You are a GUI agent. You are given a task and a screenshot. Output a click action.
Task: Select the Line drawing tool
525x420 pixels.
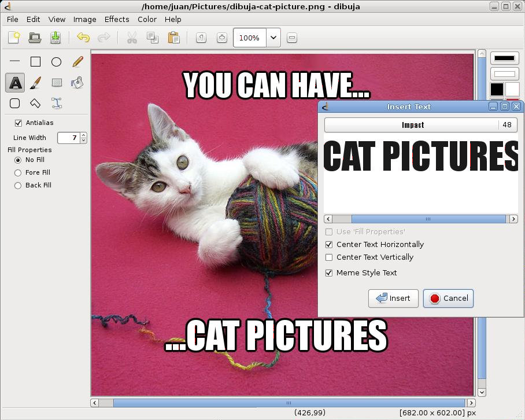[14, 62]
